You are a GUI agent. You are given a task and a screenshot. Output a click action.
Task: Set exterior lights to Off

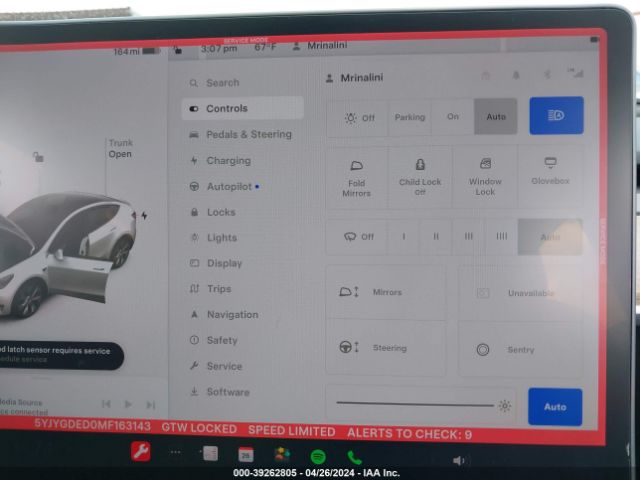click(x=358, y=118)
